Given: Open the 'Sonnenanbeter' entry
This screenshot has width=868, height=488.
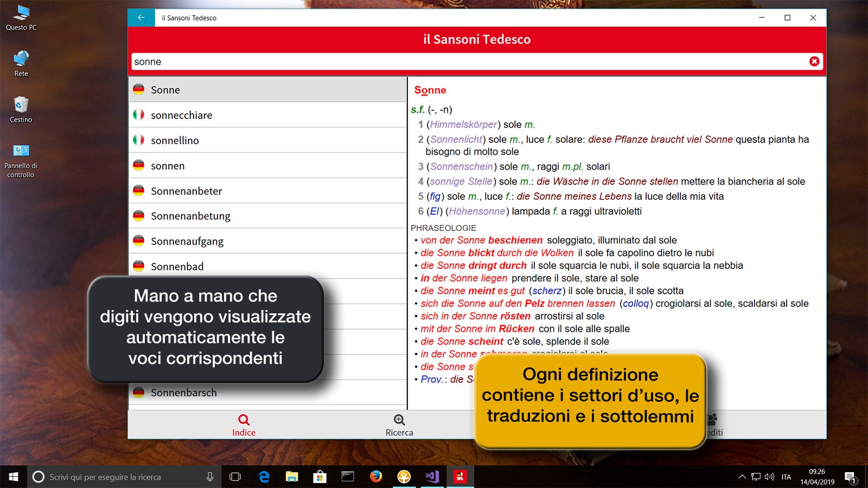Looking at the screenshot, I should point(267,191).
